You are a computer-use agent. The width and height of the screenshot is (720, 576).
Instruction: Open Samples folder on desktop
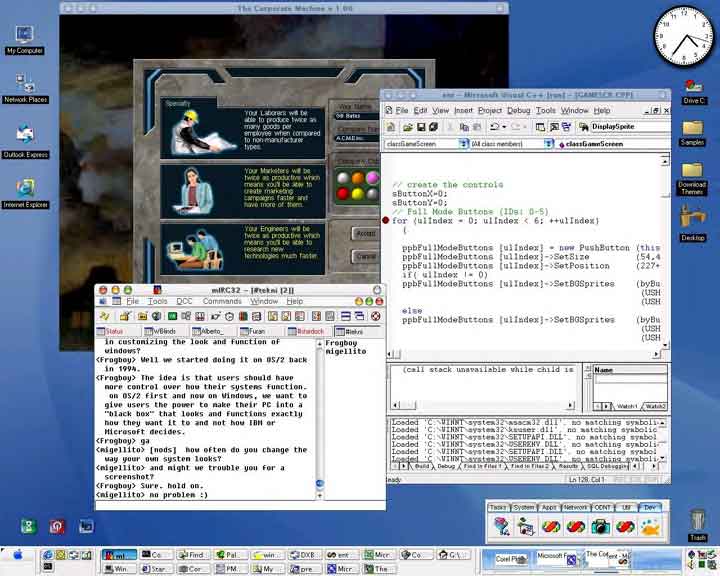692,133
